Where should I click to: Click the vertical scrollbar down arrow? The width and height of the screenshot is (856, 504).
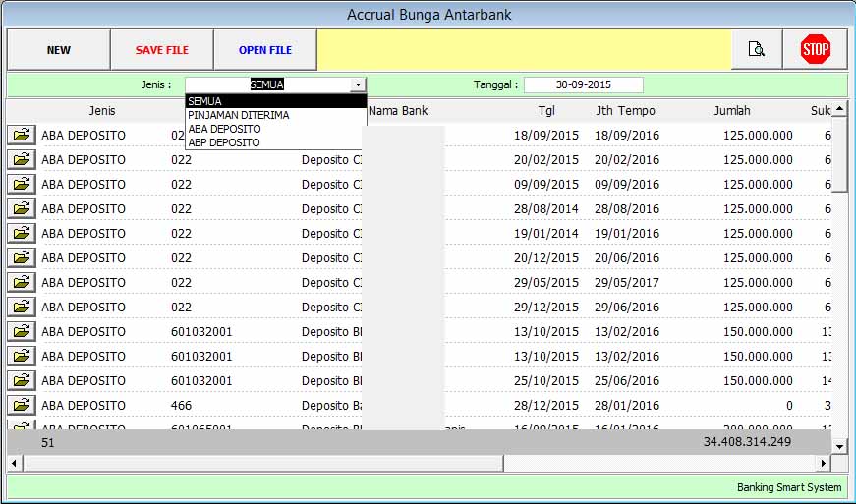[839, 447]
